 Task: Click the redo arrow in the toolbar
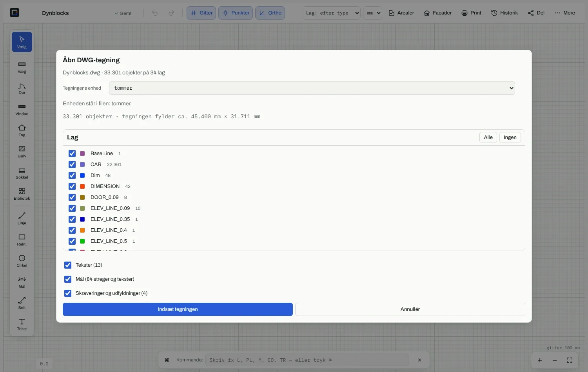pyautogui.click(x=171, y=13)
